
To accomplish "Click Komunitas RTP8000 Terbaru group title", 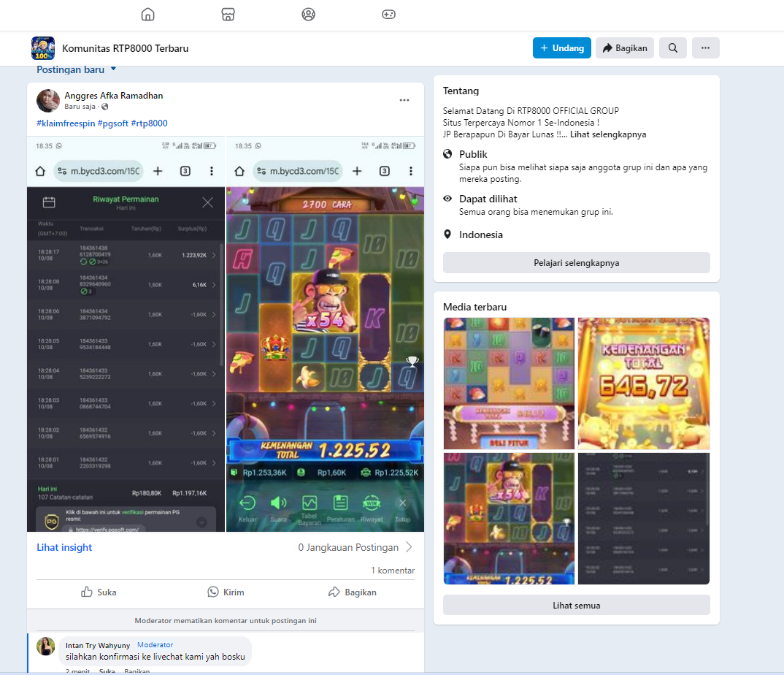I will (x=125, y=48).
